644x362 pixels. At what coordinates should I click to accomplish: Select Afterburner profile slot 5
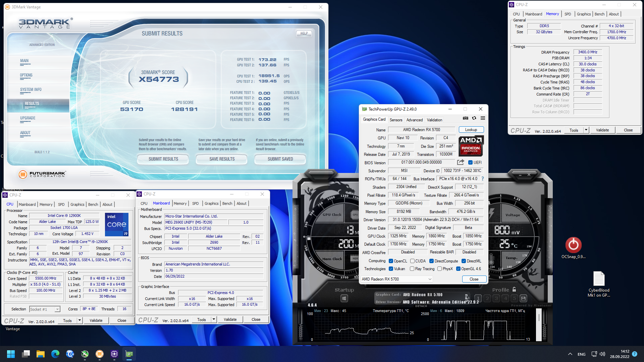(514, 298)
